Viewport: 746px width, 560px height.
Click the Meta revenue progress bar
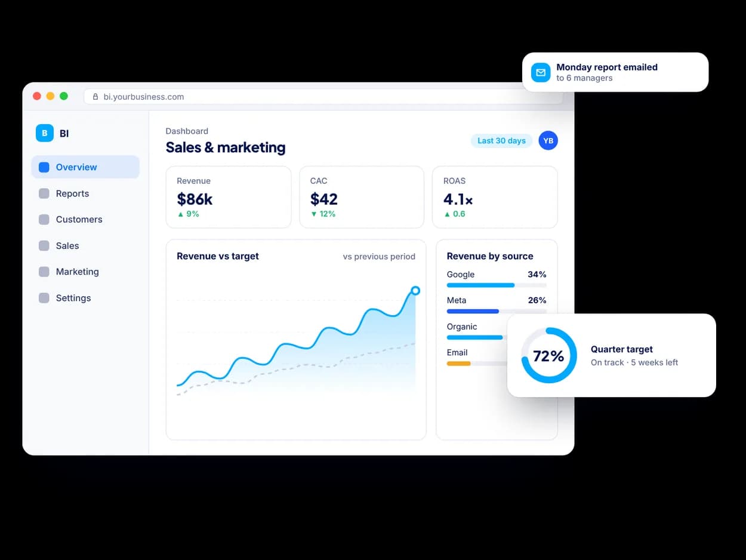497,311
